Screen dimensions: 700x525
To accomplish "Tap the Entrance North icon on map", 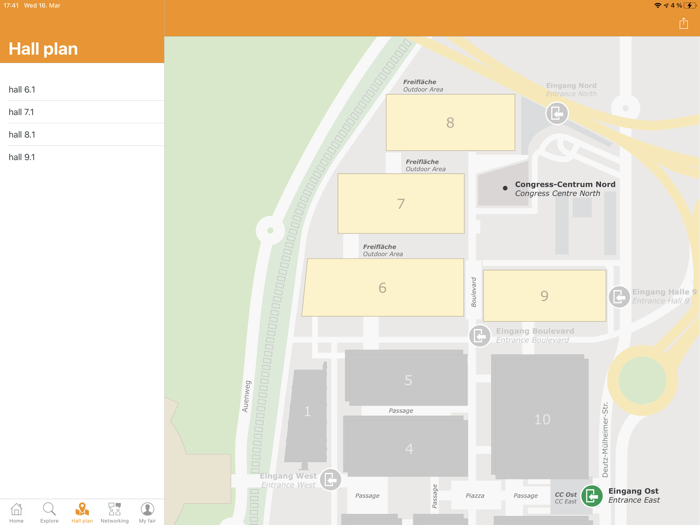I will pos(557,113).
